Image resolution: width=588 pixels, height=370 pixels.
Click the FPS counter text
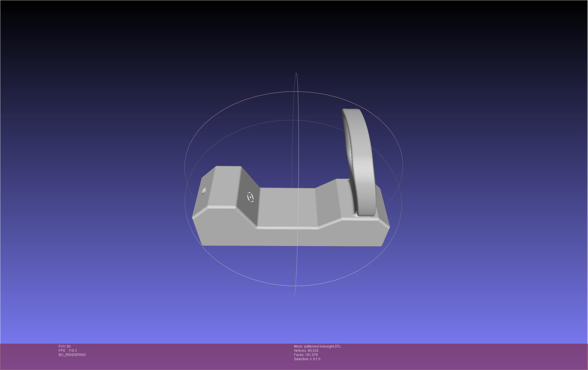click(x=68, y=351)
